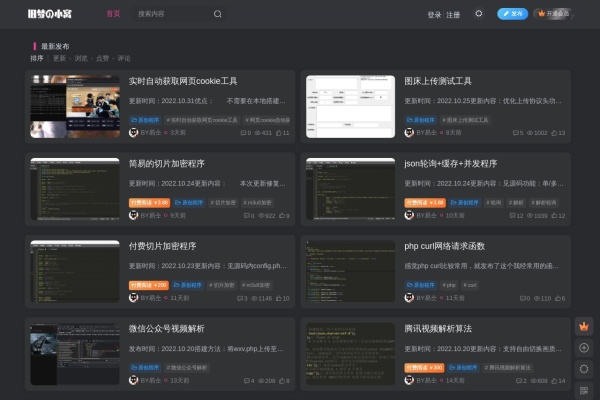Click the plus circle icon in right sidebar
600x400 pixels.
pos(584,347)
